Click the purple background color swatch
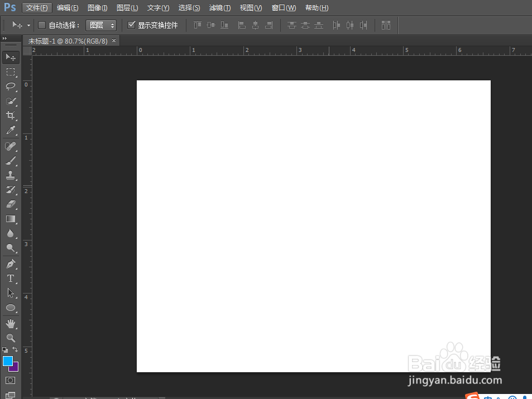The width and height of the screenshot is (532, 399). click(x=16, y=368)
